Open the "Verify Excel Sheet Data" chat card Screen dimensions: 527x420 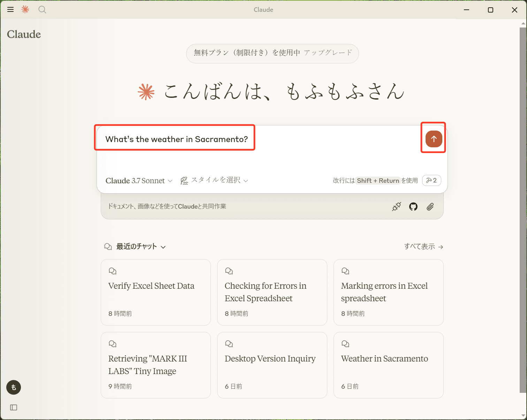(155, 293)
